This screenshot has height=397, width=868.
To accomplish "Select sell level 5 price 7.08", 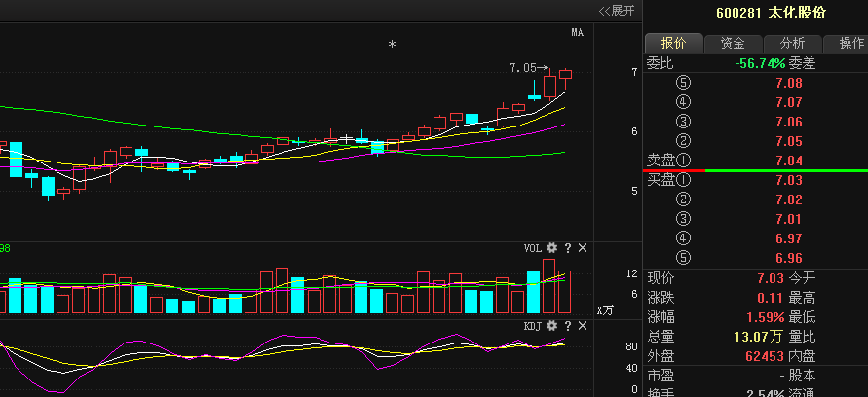I will coord(788,83).
